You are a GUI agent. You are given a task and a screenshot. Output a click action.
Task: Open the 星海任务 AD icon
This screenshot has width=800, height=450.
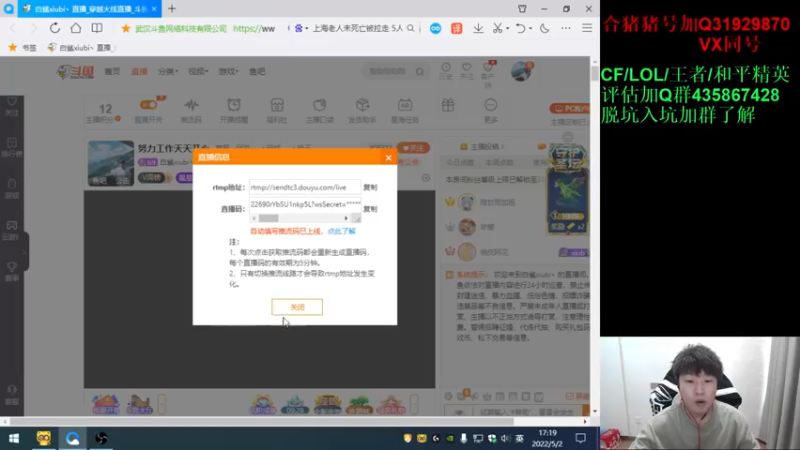tap(405, 111)
